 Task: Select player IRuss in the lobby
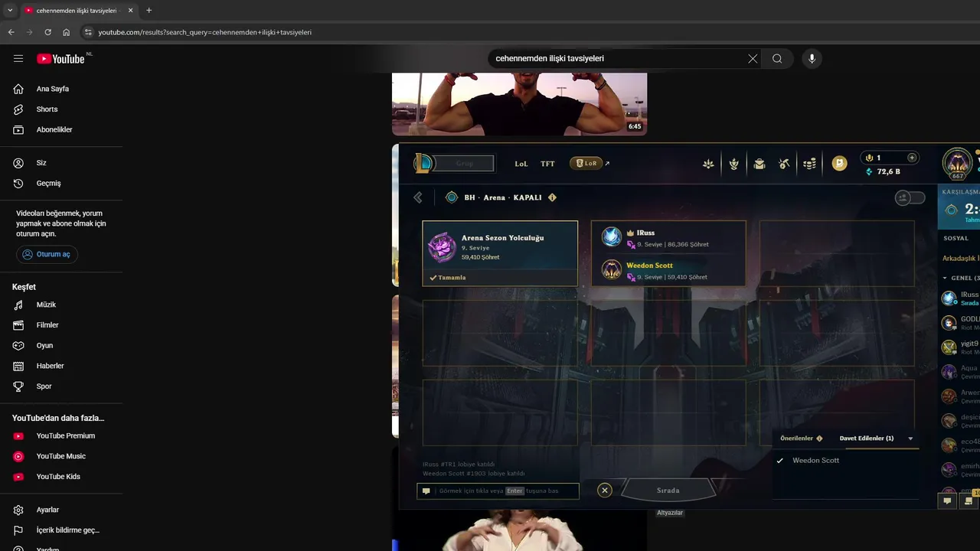tap(668, 237)
